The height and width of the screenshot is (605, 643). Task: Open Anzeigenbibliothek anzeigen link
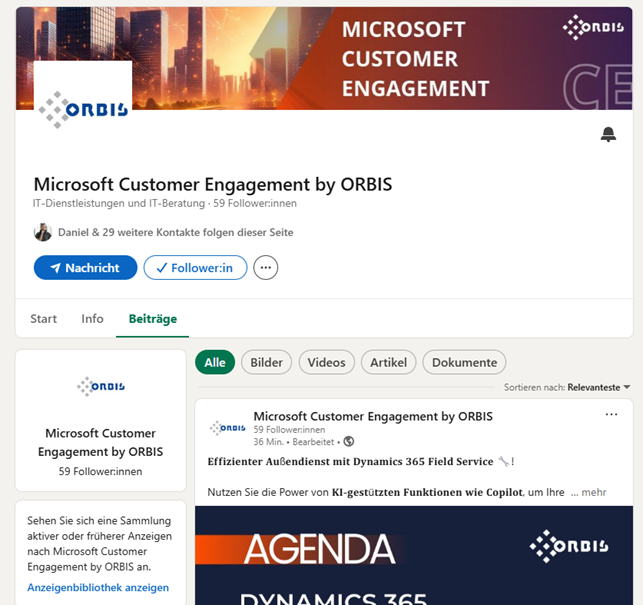(x=98, y=588)
